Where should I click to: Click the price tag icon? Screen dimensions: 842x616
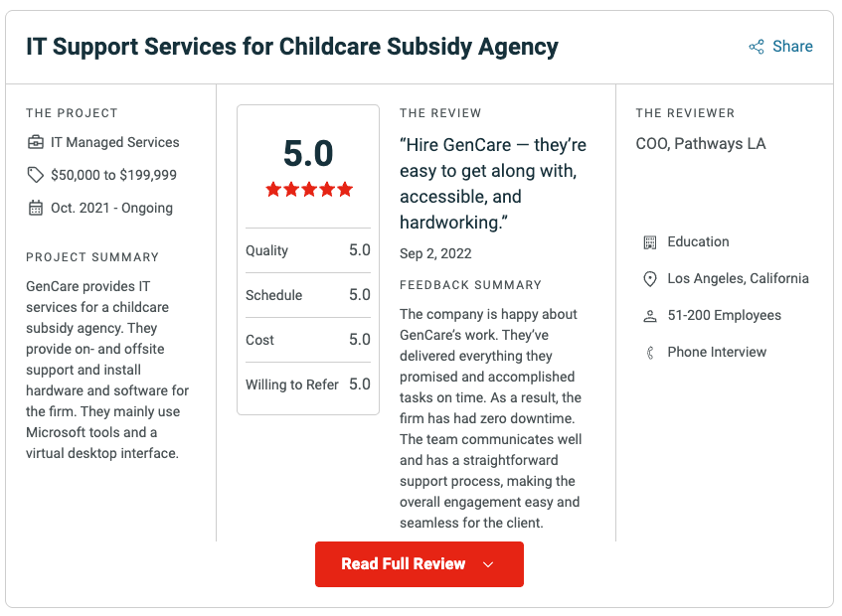[x=36, y=175]
